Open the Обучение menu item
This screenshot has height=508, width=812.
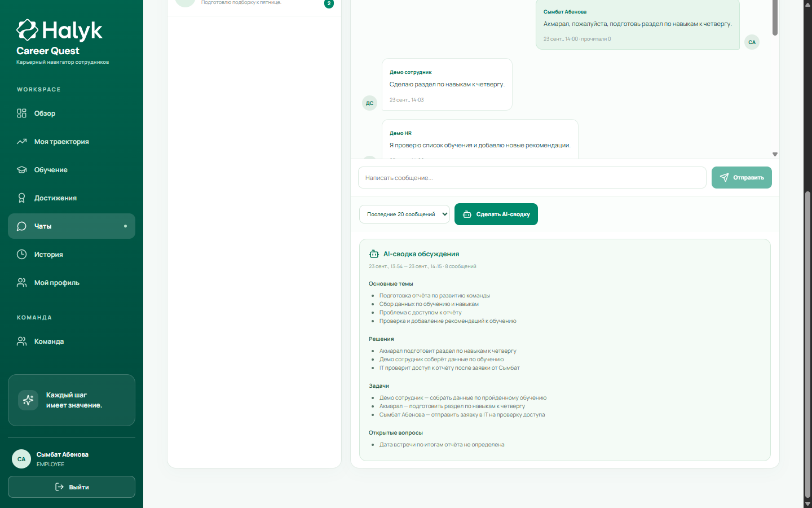pyautogui.click(x=72, y=170)
